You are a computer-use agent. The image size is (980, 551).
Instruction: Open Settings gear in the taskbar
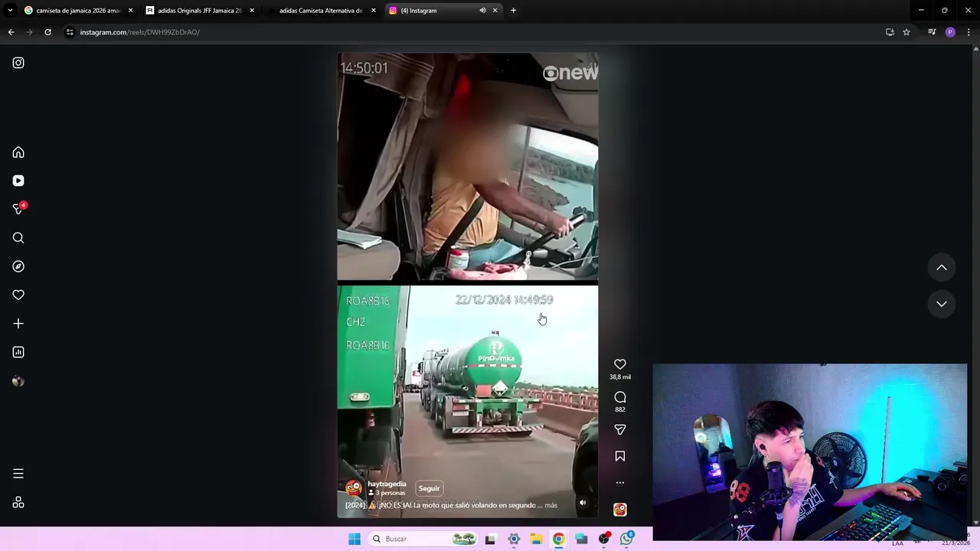pyautogui.click(x=514, y=539)
